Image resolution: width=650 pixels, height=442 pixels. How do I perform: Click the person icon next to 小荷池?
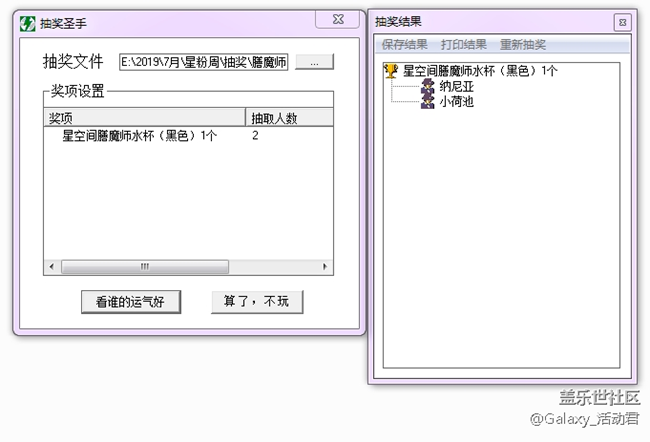(x=427, y=102)
